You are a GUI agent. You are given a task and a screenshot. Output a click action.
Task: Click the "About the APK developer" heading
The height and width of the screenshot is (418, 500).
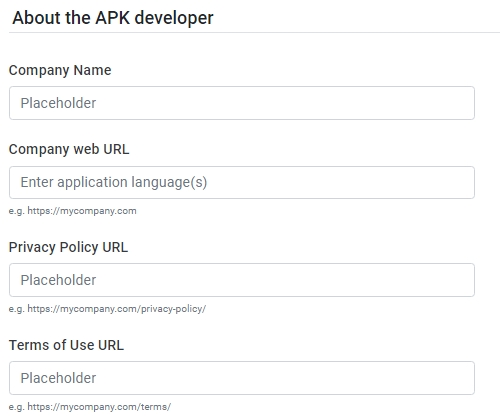113,18
